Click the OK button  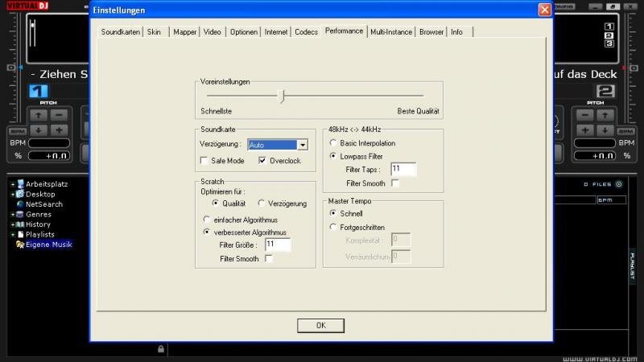[x=320, y=326]
